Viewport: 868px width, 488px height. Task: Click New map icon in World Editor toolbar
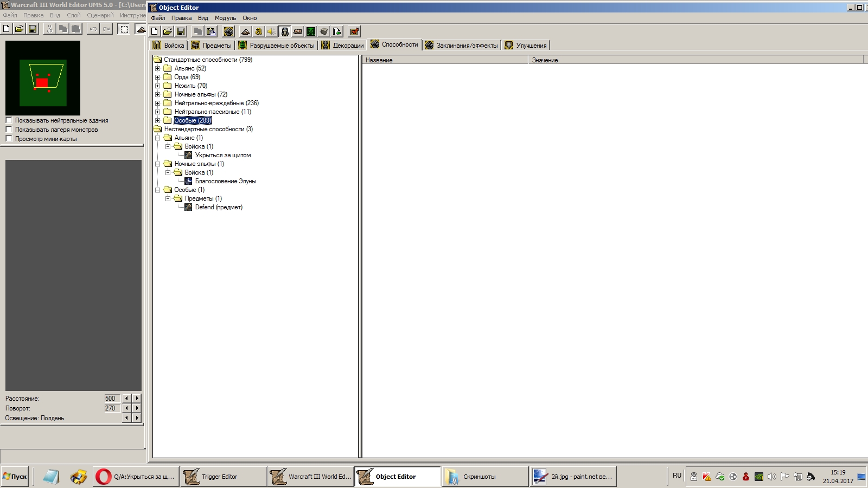(7, 29)
